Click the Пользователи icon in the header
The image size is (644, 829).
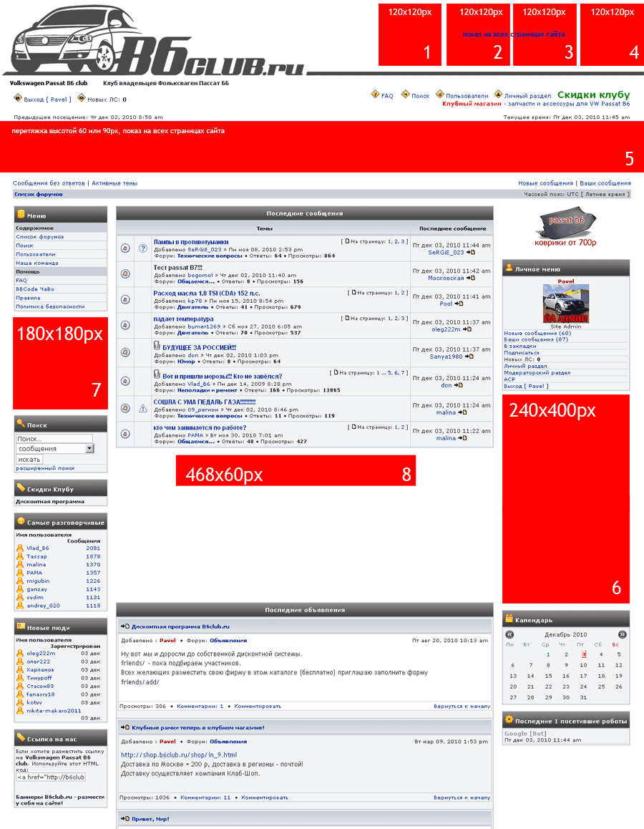[439, 94]
